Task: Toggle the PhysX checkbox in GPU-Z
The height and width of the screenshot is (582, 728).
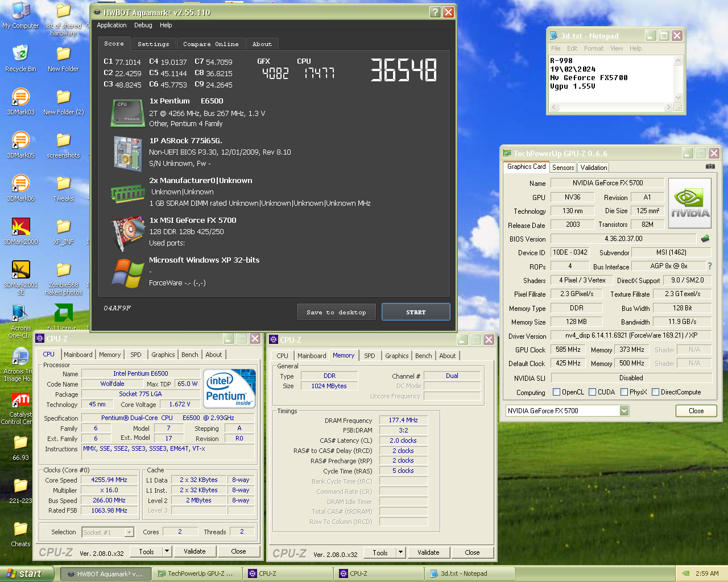Action: point(624,392)
